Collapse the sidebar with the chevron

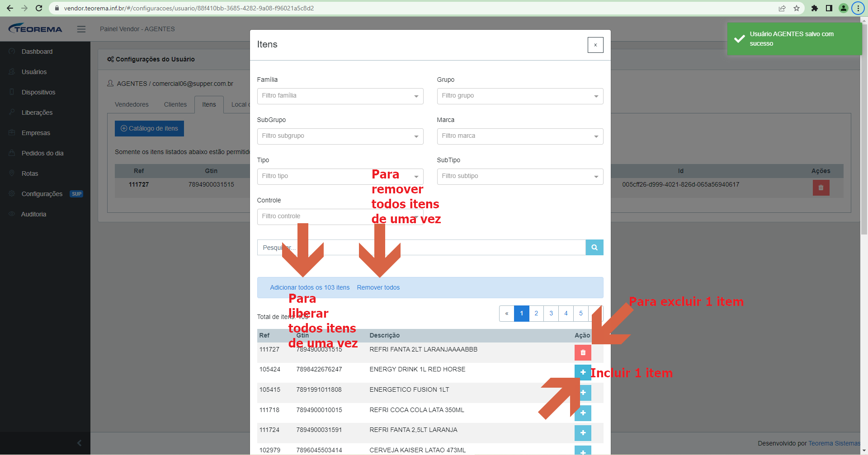(80, 443)
